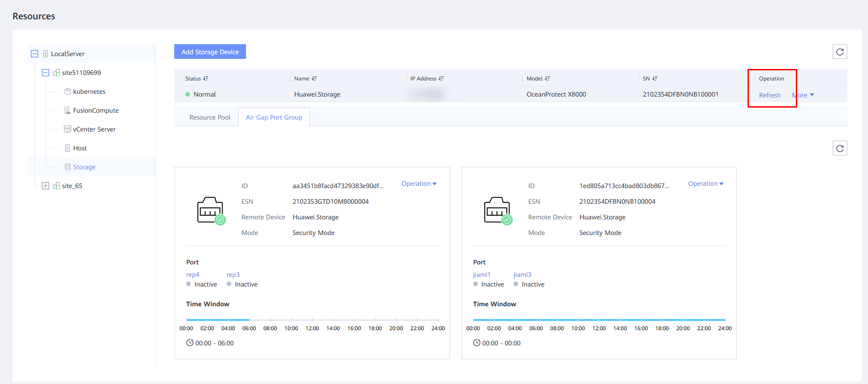868x384 pixels.
Task: Open the Operation dropdown for ESN 2102354DFBN0NB100004
Action: tap(705, 183)
